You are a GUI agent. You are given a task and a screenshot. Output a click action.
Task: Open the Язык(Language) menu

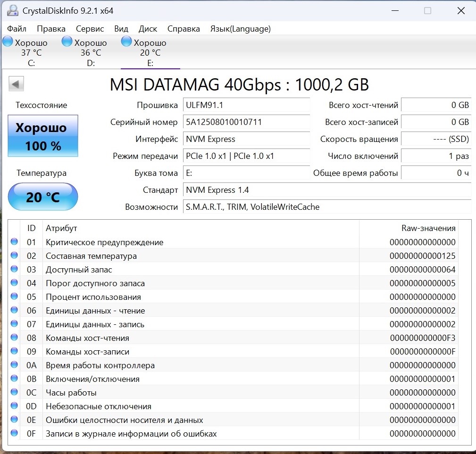[240, 29]
